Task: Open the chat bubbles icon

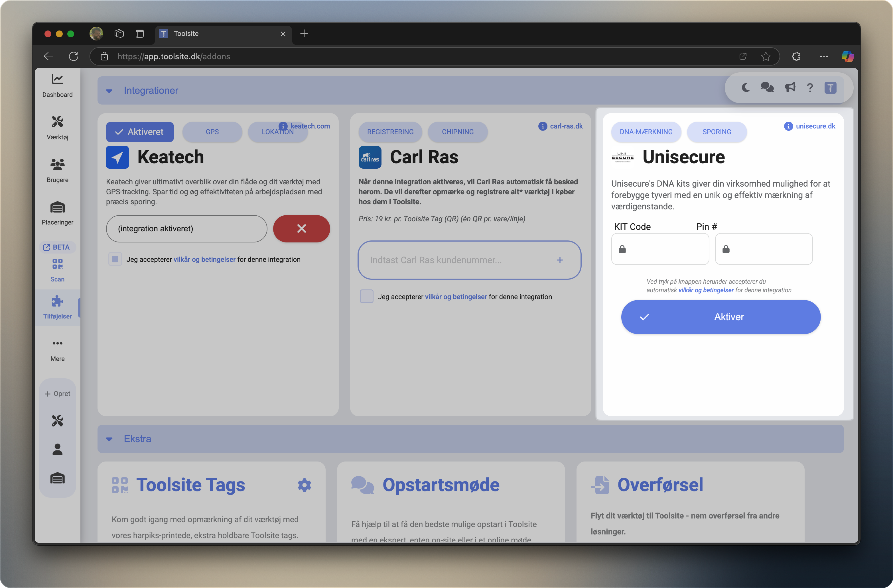Action: (767, 88)
